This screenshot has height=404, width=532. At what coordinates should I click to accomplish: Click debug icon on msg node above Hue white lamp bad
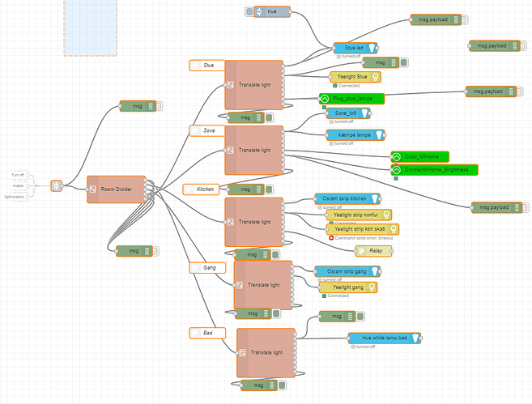[350, 317]
